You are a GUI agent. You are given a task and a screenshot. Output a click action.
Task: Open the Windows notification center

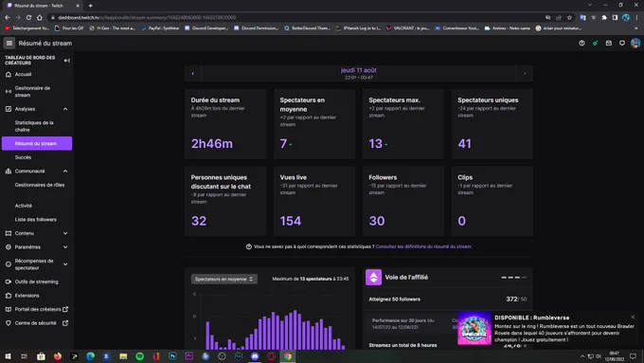633,356
